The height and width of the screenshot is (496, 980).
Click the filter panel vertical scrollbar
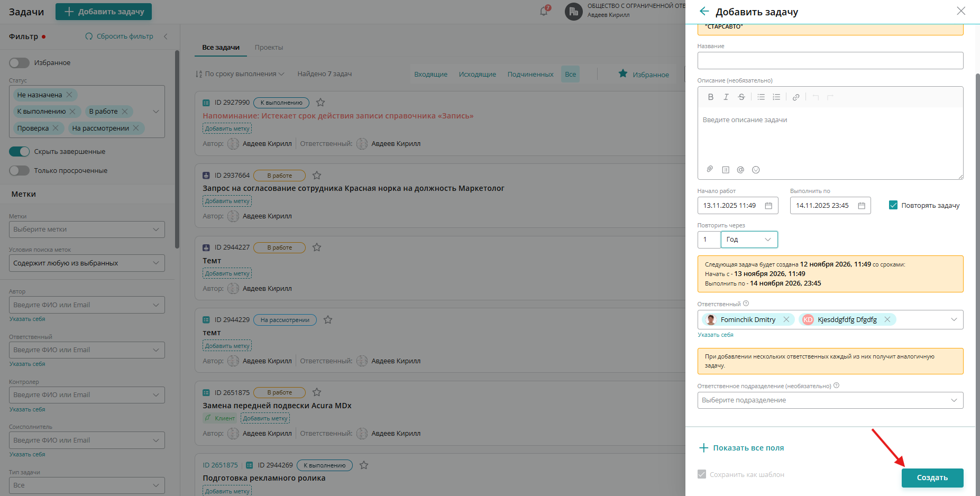click(177, 149)
